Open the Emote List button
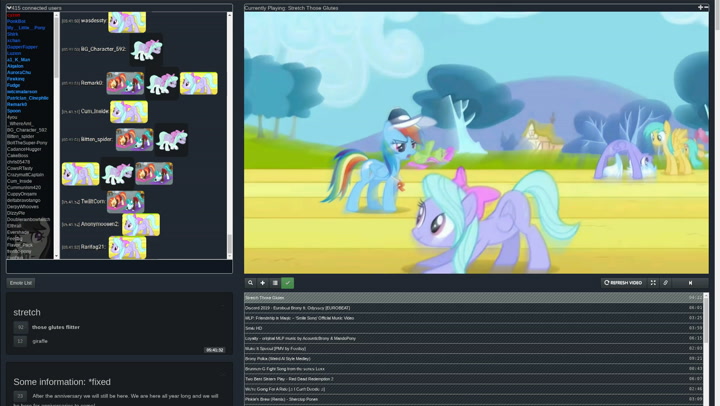 click(21, 283)
